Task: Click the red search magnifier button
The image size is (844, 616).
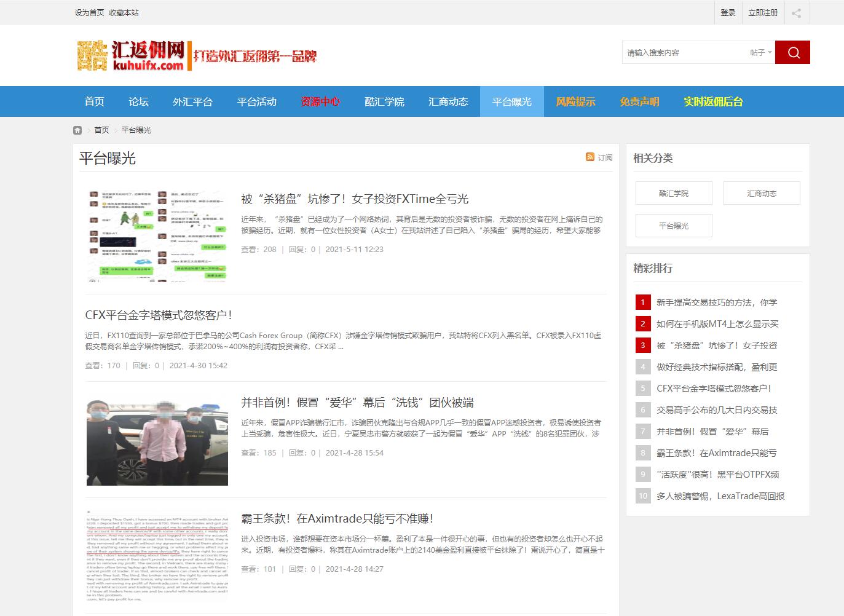Action: tap(792, 52)
